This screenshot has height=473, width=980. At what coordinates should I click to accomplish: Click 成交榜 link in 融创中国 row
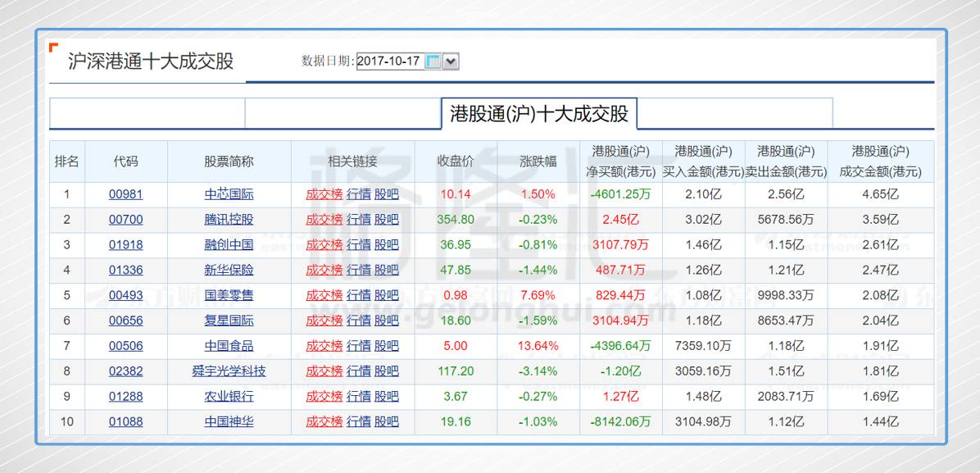(324, 244)
